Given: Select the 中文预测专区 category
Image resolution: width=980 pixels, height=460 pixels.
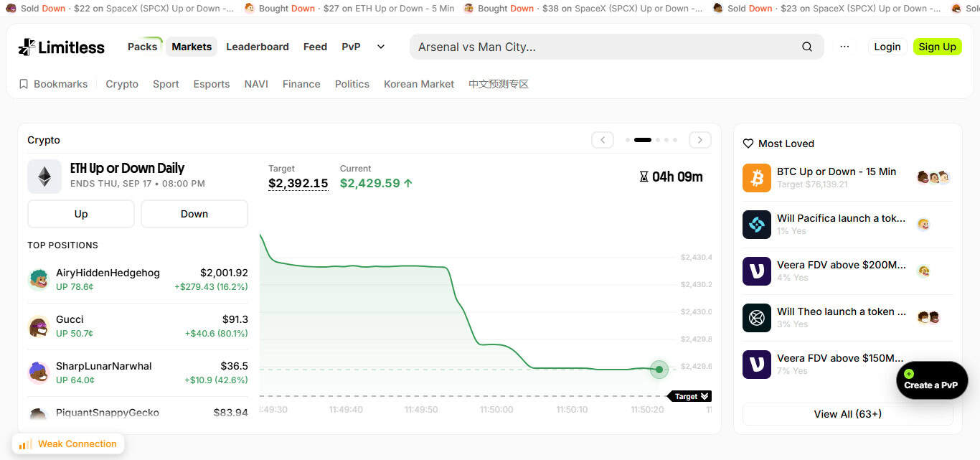Looking at the screenshot, I should [499, 84].
